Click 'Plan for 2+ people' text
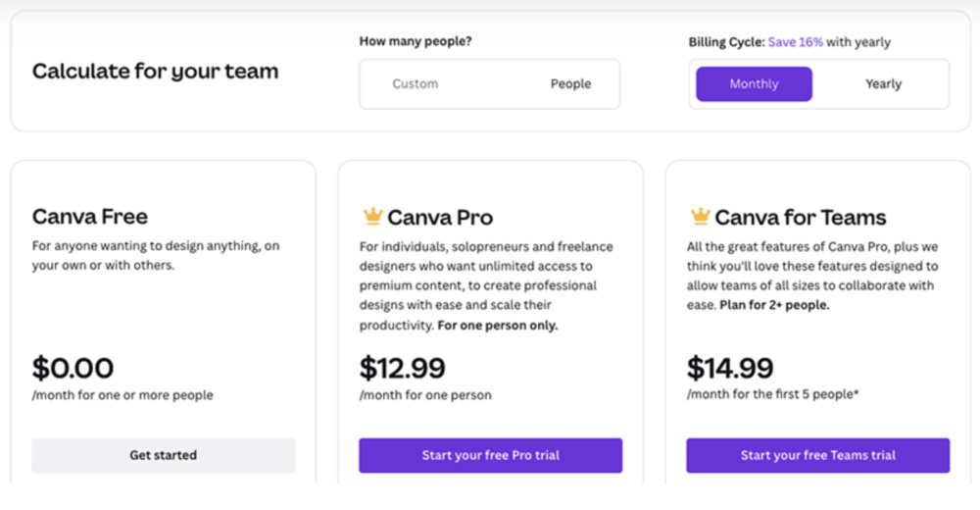This screenshot has height=510, width=980. 774,305
